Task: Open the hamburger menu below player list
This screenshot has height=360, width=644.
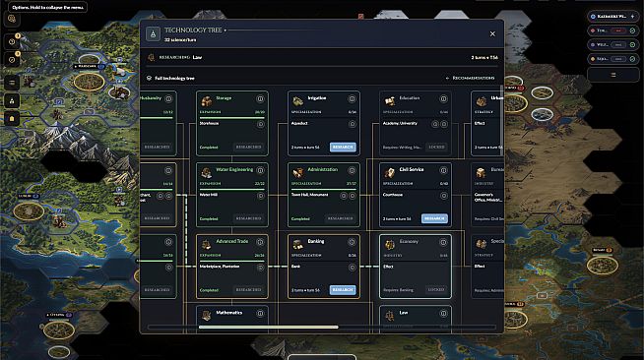Action: [x=613, y=75]
